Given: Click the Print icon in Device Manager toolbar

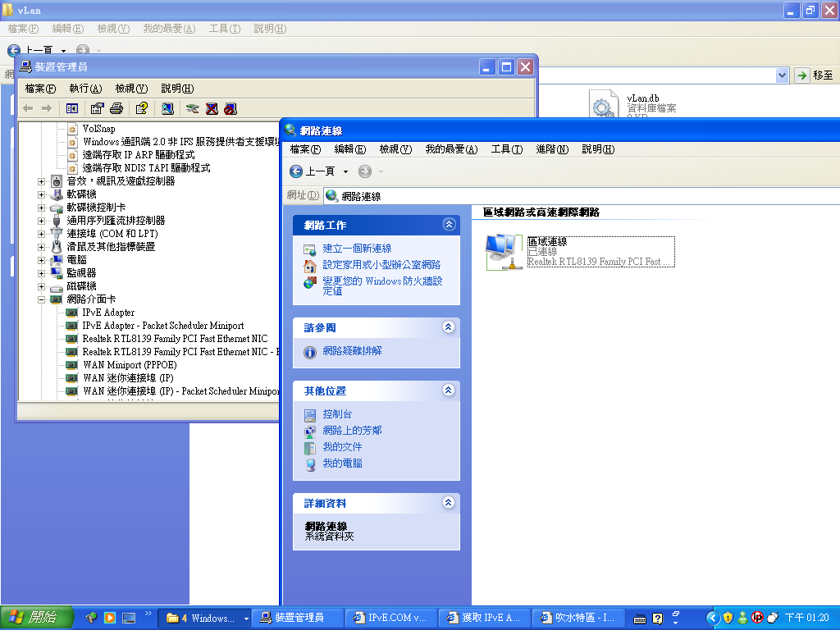Looking at the screenshot, I should click(x=116, y=108).
